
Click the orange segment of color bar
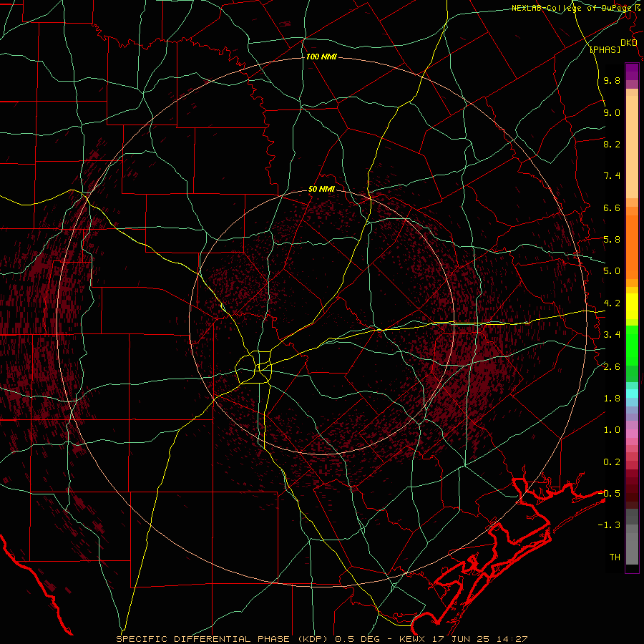point(632,246)
